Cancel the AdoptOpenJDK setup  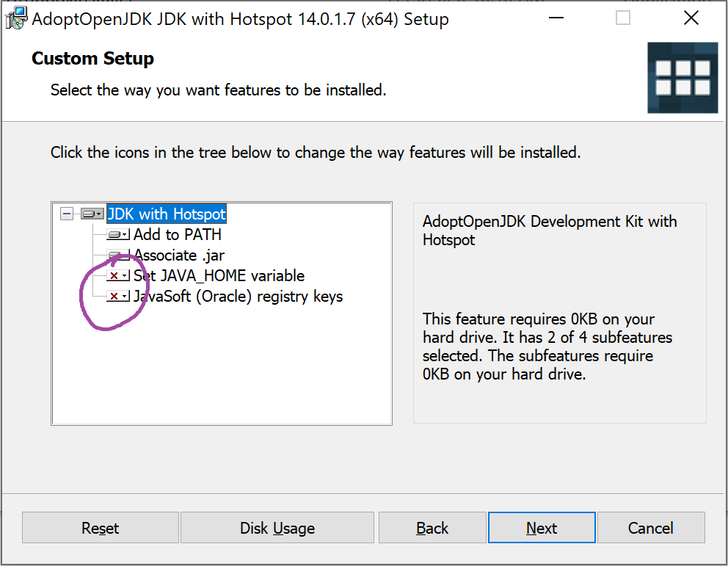pos(651,528)
